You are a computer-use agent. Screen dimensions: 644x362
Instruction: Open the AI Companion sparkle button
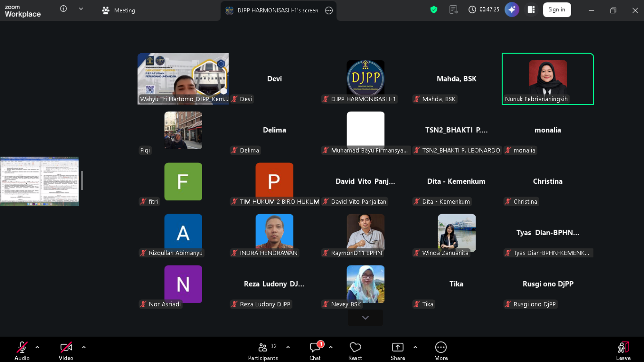coord(512,10)
